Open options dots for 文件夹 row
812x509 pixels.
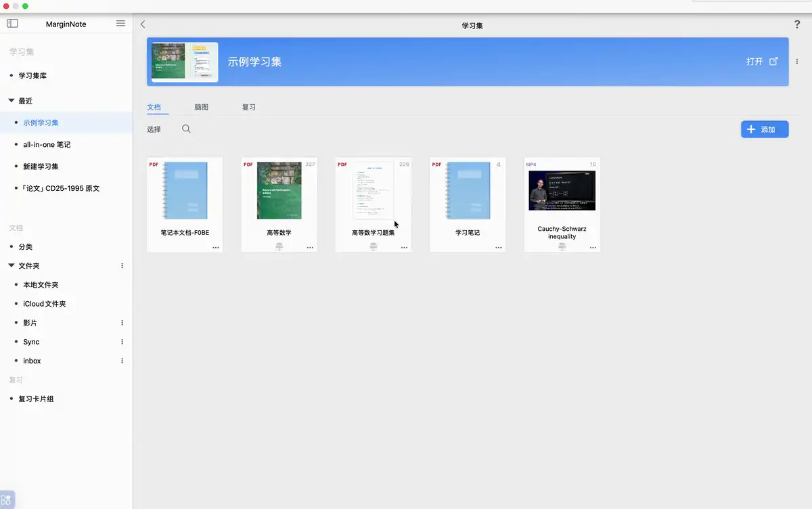point(122,266)
